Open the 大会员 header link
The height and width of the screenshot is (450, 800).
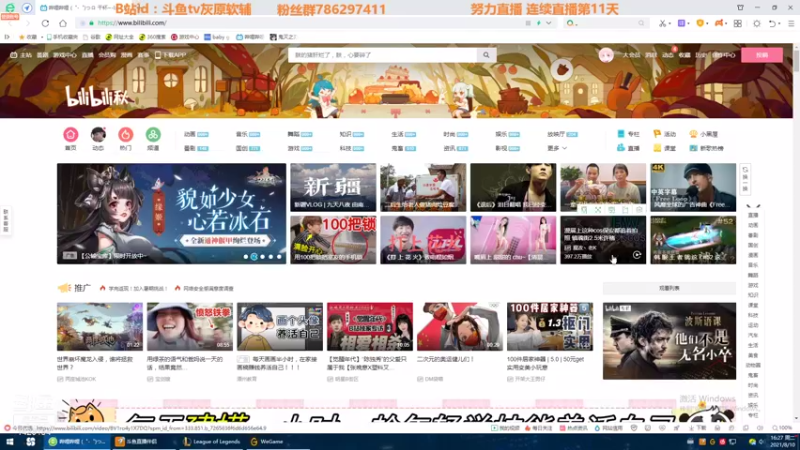pyautogui.click(x=632, y=55)
